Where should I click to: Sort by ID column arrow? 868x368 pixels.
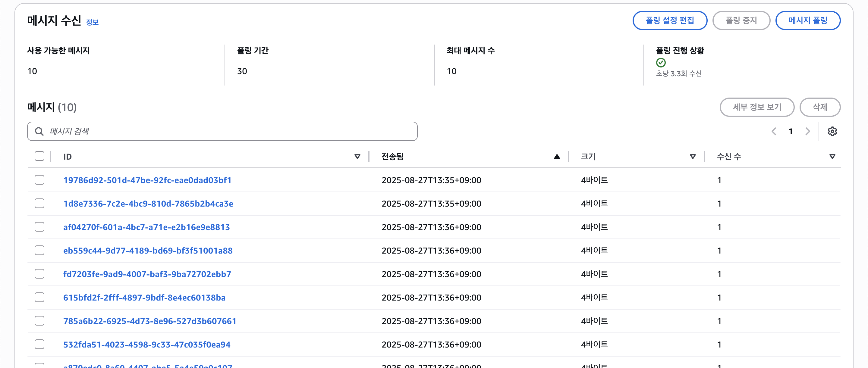[x=357, y=157]
